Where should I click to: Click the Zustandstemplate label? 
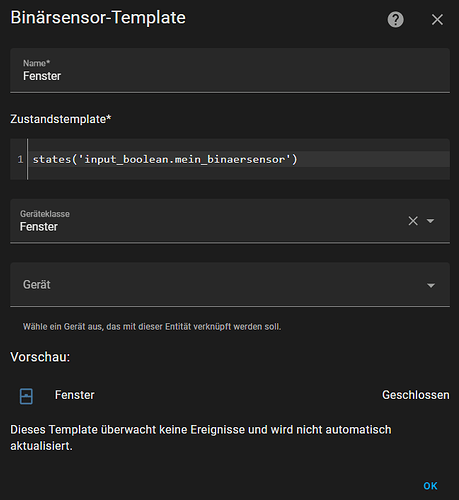click(x=61, y=119)
